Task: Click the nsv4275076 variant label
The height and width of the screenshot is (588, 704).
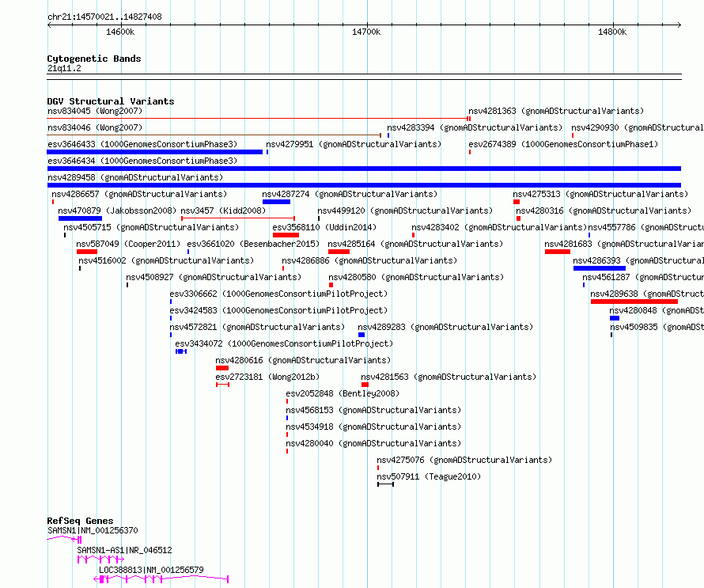Action: (464, 460)
